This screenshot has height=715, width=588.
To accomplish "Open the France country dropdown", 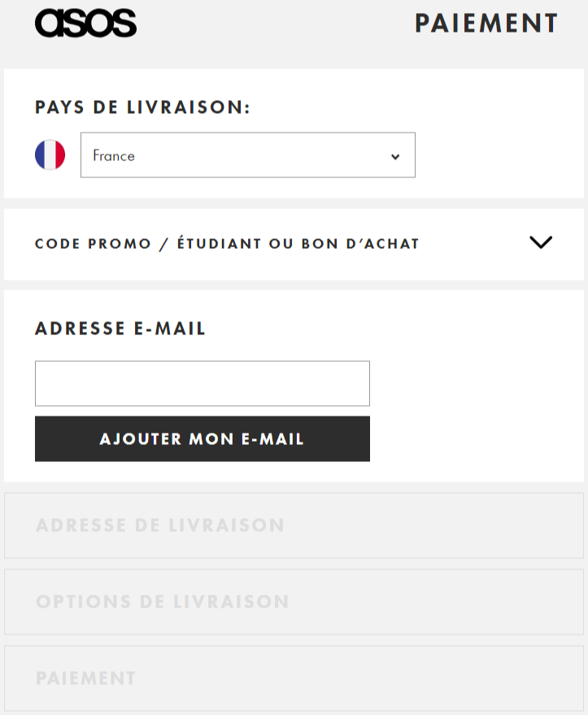I will (x=247, y=155).
